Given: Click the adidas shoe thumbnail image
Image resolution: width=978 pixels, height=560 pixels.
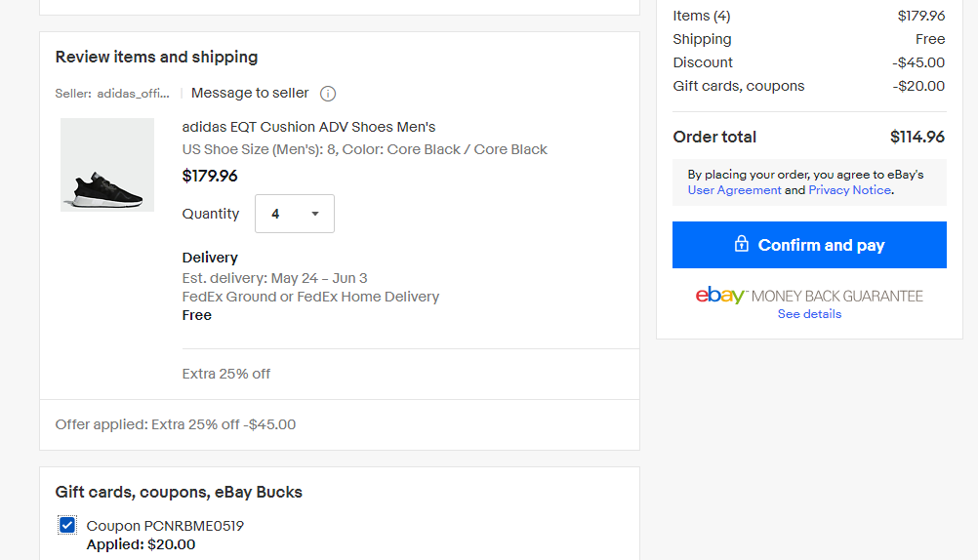Looking at the screenshot, I should point(107,165).
